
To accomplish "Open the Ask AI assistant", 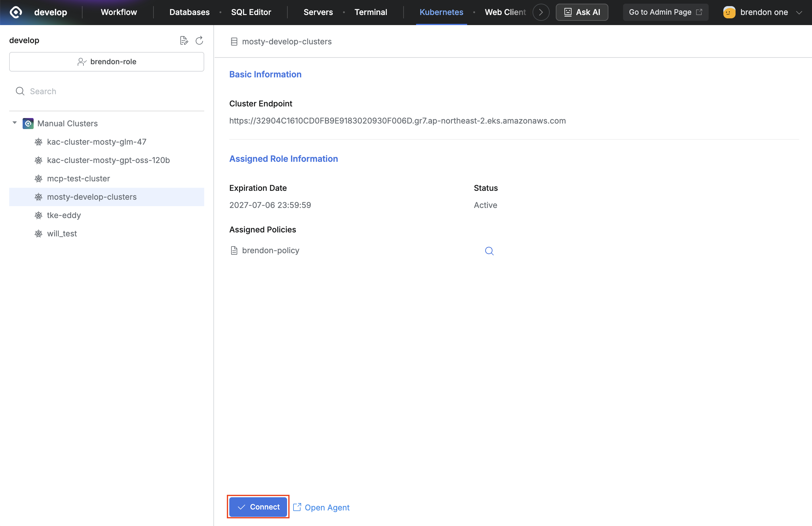I will pos(582,12).
